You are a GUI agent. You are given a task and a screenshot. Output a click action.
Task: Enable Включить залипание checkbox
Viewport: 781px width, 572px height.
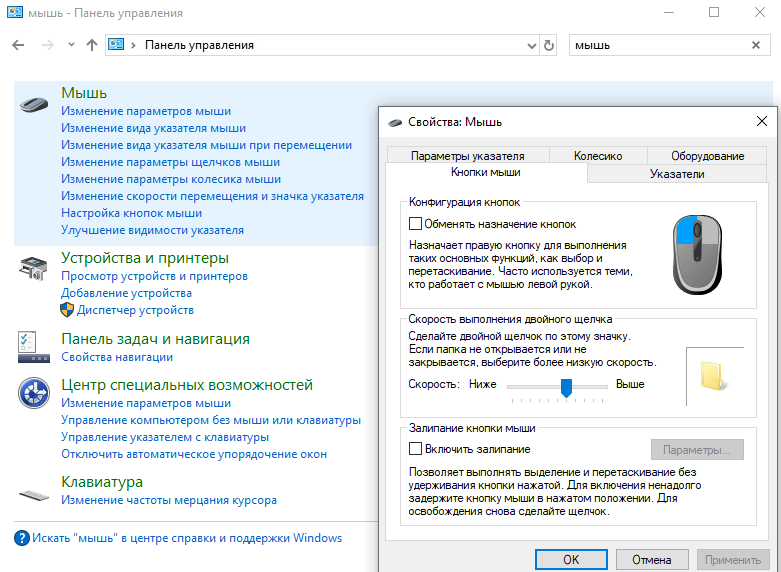[x=415, y=448]
